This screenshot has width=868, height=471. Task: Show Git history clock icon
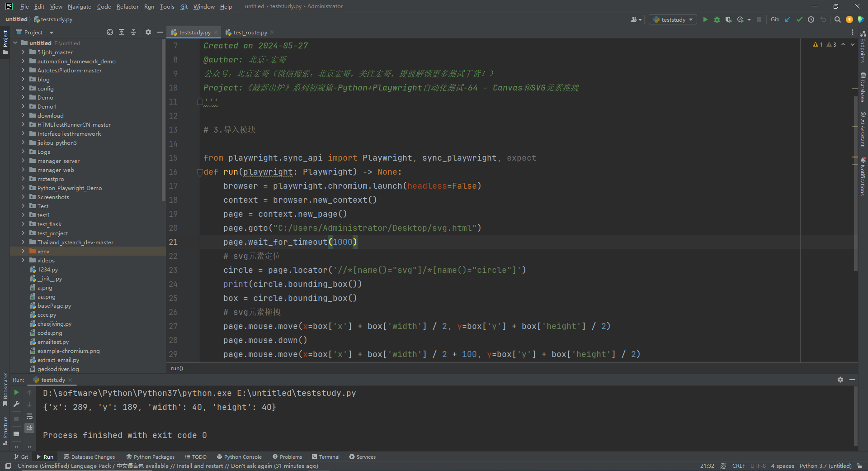click(x=811, y=19)
